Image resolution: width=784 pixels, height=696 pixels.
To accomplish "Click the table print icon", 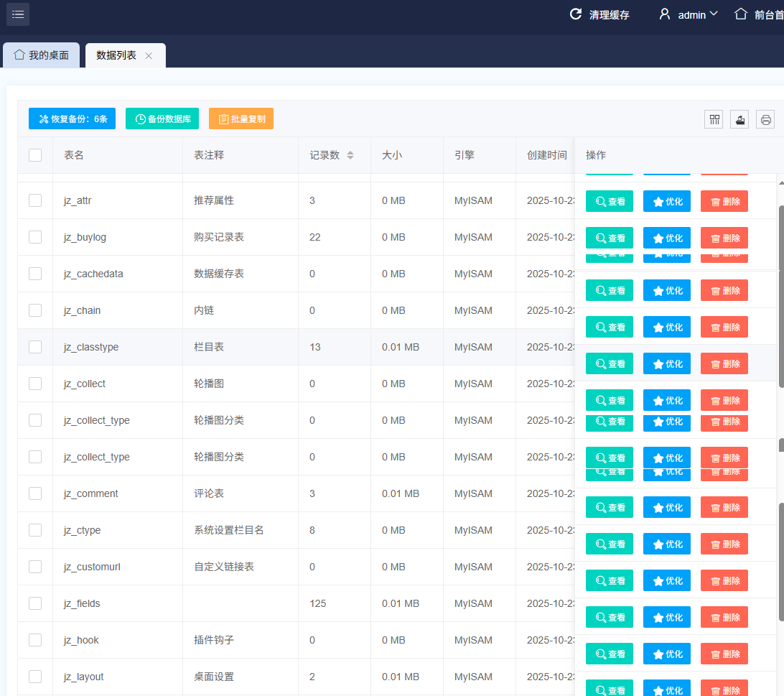I will tap(765, 120).
